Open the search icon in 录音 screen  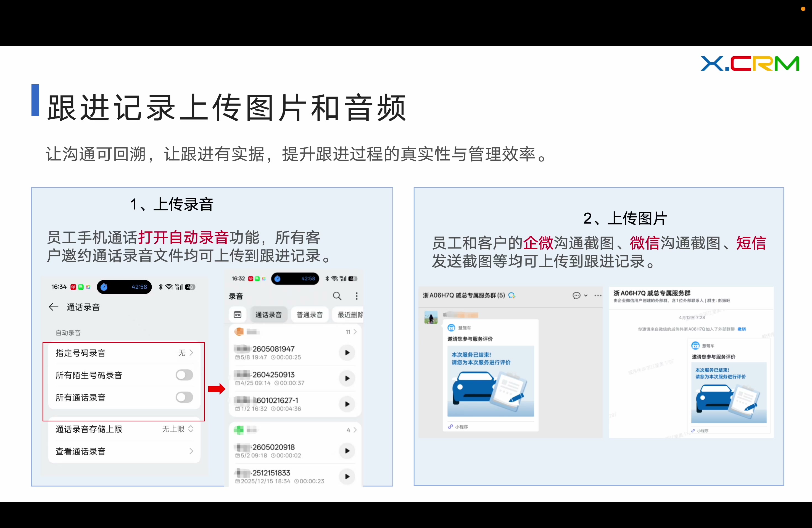[x=337, y=296]
